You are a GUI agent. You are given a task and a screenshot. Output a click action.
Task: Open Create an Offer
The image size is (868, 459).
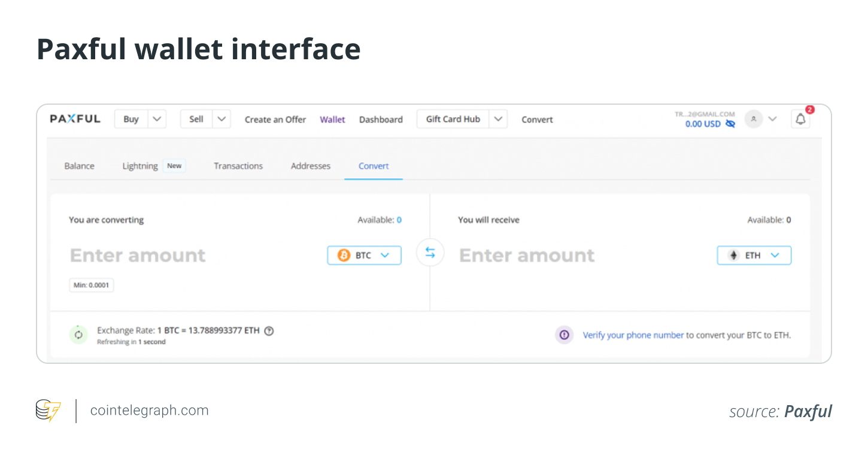(x=275, y=120)
